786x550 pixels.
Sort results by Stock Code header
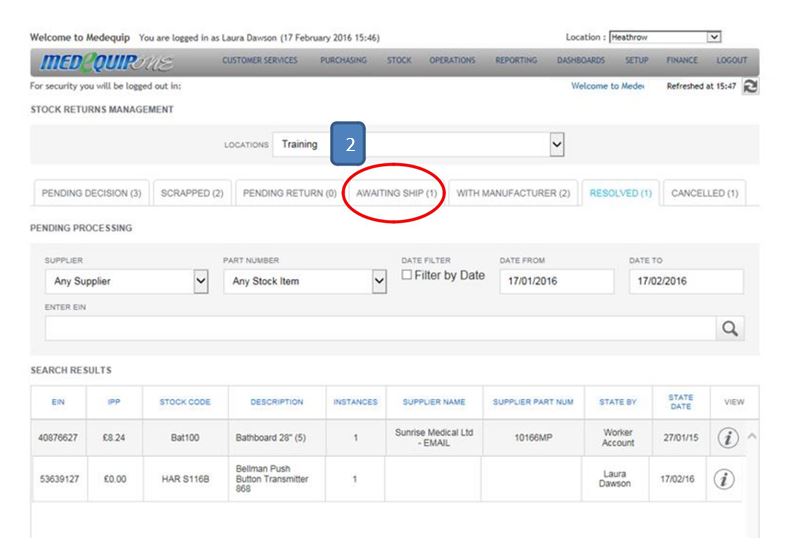[x=185, y=402]
